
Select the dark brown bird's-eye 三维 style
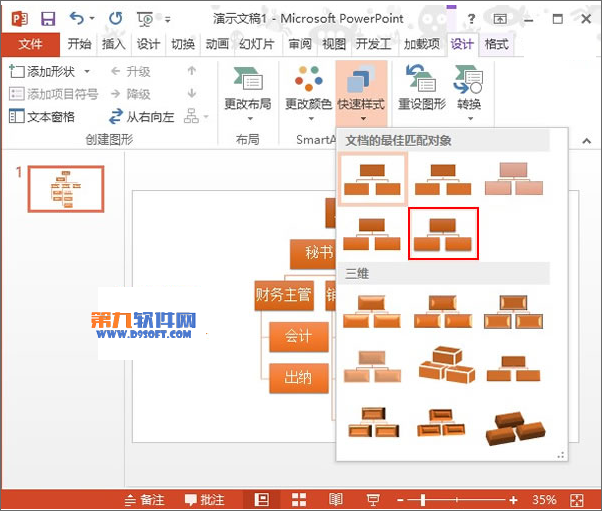click(x=515, y=428)
